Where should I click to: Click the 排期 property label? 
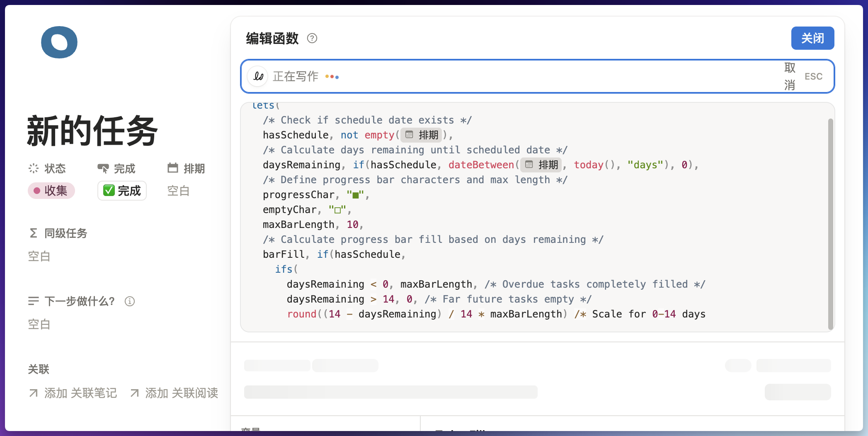[194, 168]
